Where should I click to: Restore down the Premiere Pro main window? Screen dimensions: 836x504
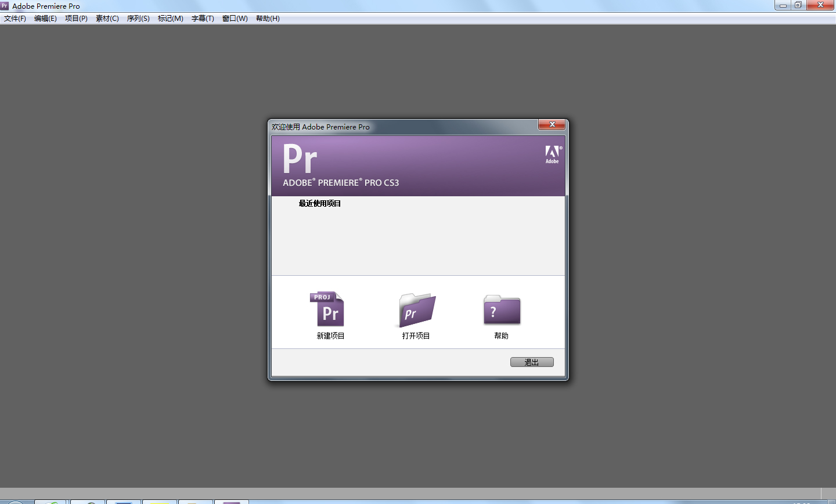pos(799,5)
